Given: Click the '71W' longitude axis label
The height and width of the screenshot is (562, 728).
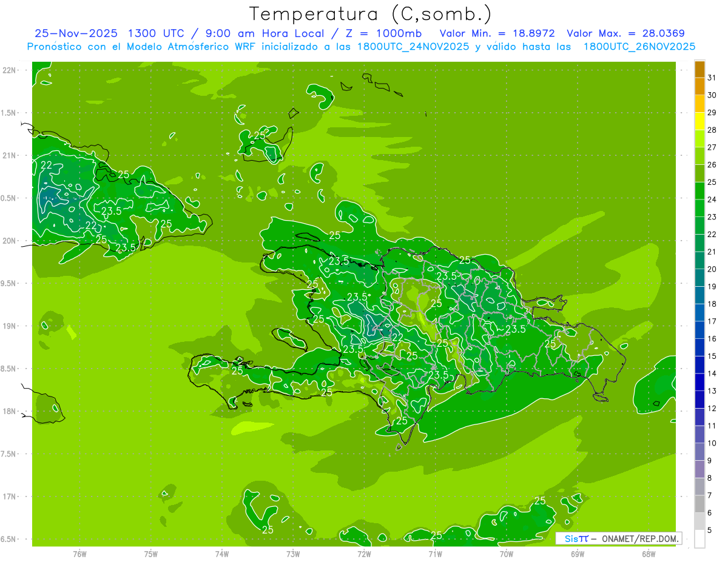Looking at the screenshot, I should pyautogui.click(x=435, y=554).
